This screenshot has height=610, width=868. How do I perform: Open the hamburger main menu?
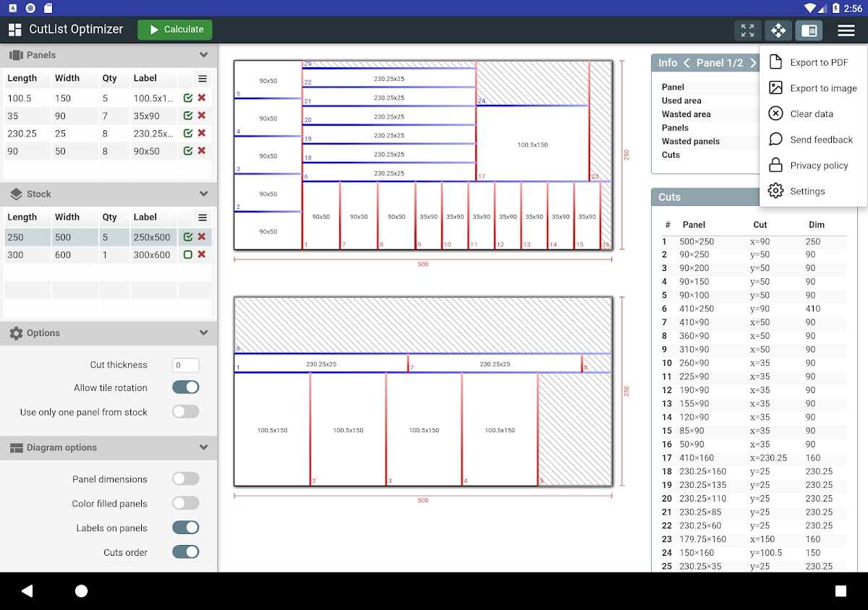click(846, 30)
